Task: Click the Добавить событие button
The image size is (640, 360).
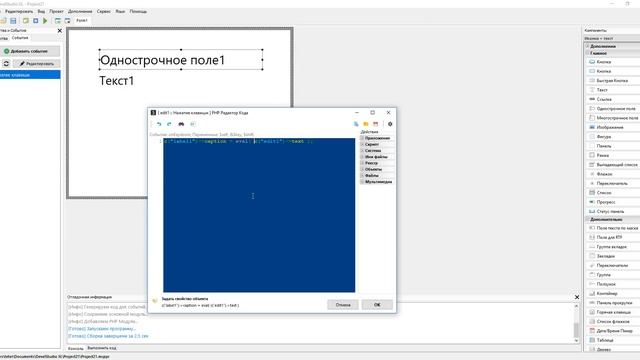Action: (x=30, y=51)
